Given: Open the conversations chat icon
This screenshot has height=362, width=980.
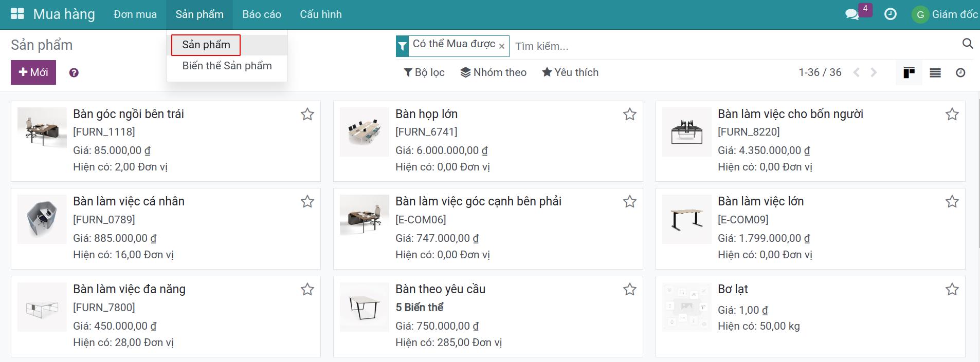Looking at the screenshot, I should (852, 14).
